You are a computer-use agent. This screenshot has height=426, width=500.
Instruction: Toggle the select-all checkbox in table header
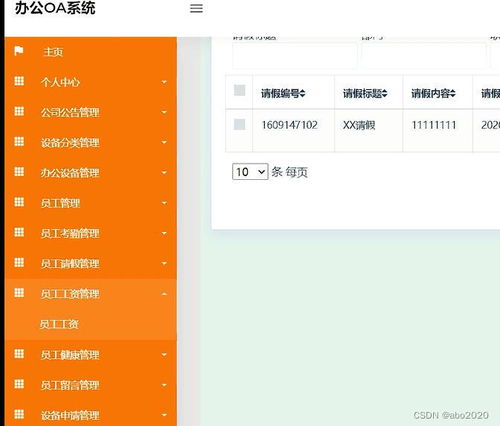(240, 90)
